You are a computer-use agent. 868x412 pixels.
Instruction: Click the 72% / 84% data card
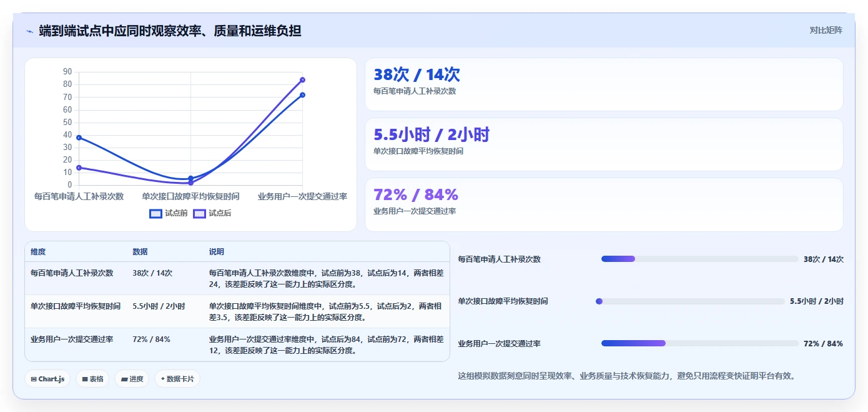click(604, 204)
